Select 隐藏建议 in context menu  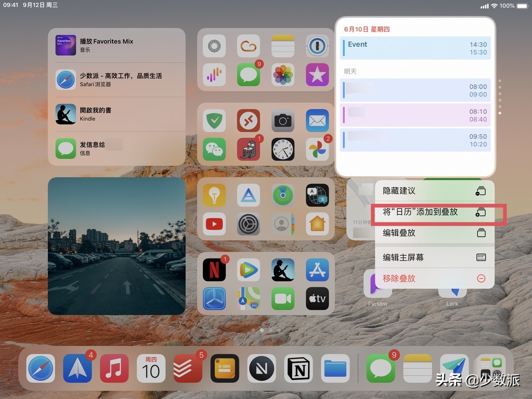click(x=435, y=191)
